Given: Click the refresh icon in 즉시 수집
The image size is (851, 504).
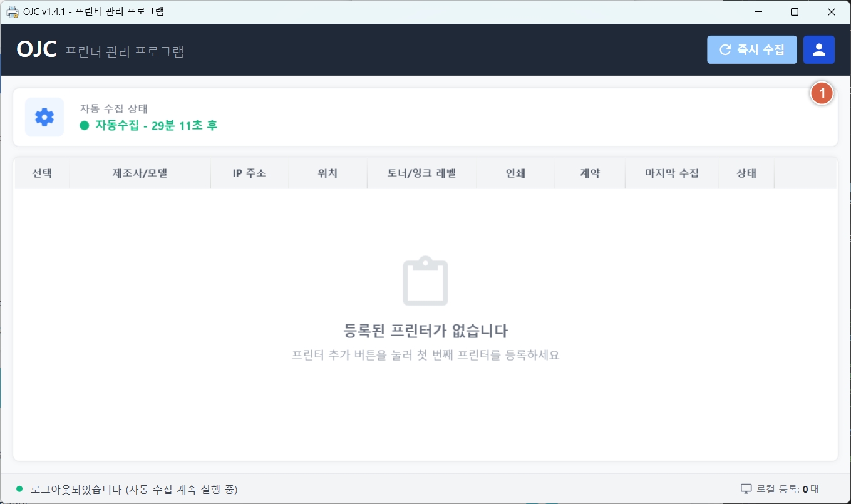Looking at the screenshot, I should (x=725, y=50).
